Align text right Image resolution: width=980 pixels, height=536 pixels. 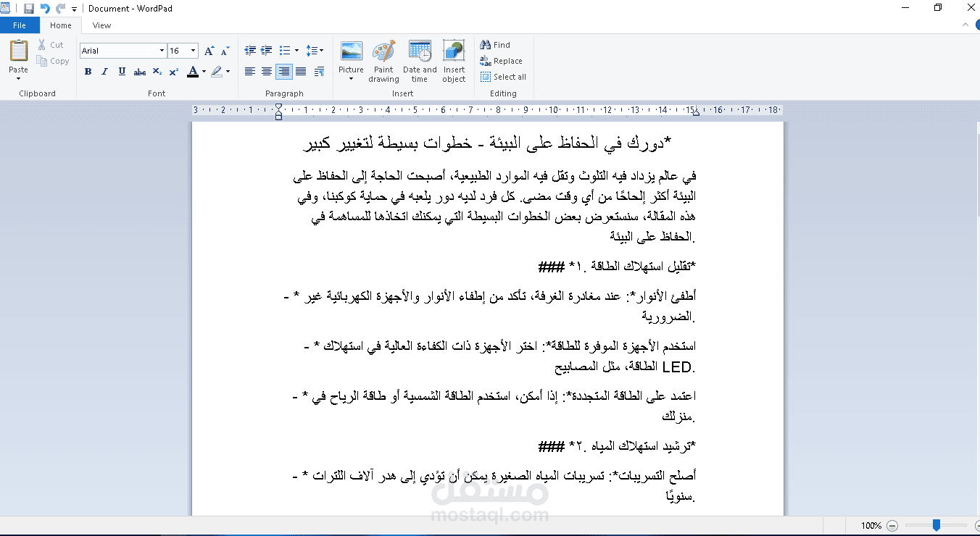point(284,72)
